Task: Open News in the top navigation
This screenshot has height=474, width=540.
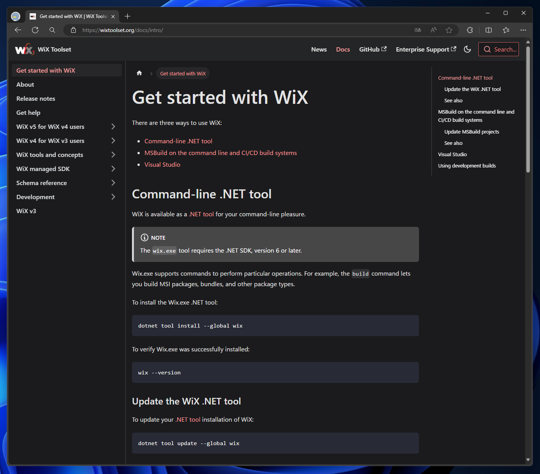Action: click(319, 50)
